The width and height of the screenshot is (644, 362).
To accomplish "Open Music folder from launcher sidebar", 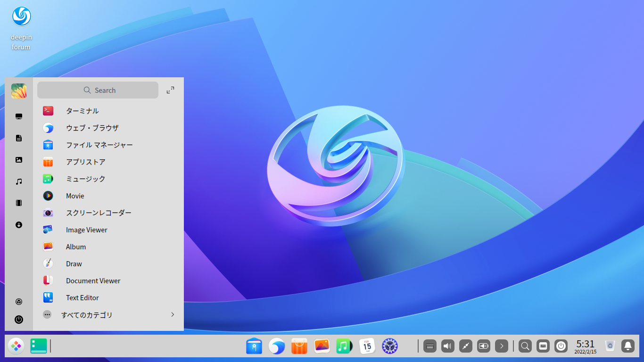I will (x=19, y=181).
